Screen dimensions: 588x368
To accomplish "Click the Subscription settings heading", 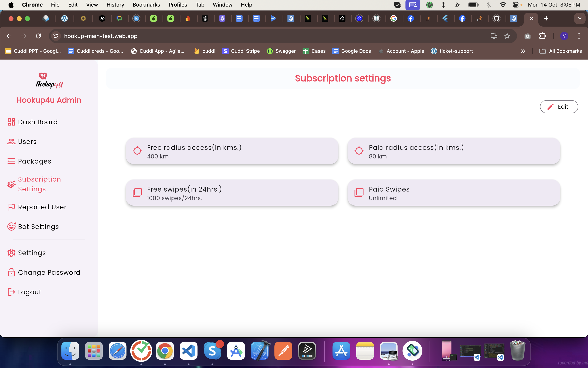I will [x=343, y=78].
